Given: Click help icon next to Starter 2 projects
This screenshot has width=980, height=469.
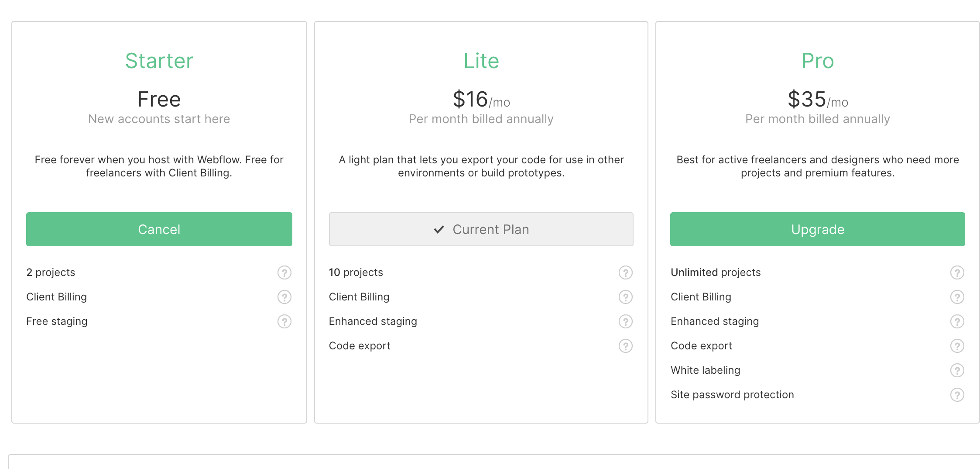Looking at the screenshot, I should coord(284,272).
